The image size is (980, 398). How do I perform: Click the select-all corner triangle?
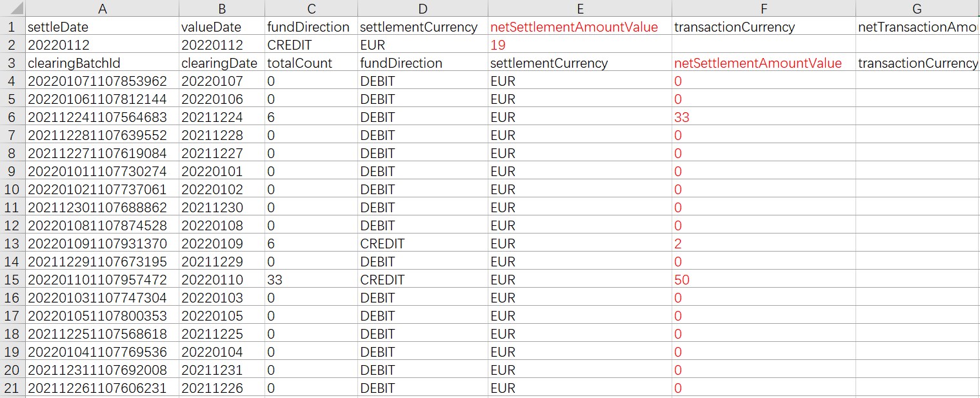[12, 8]
